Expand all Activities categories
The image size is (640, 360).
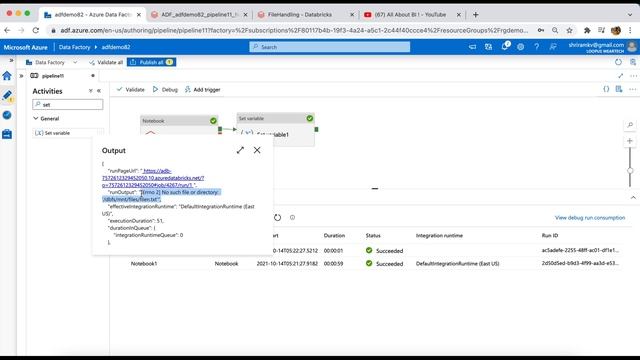(91, 91)
